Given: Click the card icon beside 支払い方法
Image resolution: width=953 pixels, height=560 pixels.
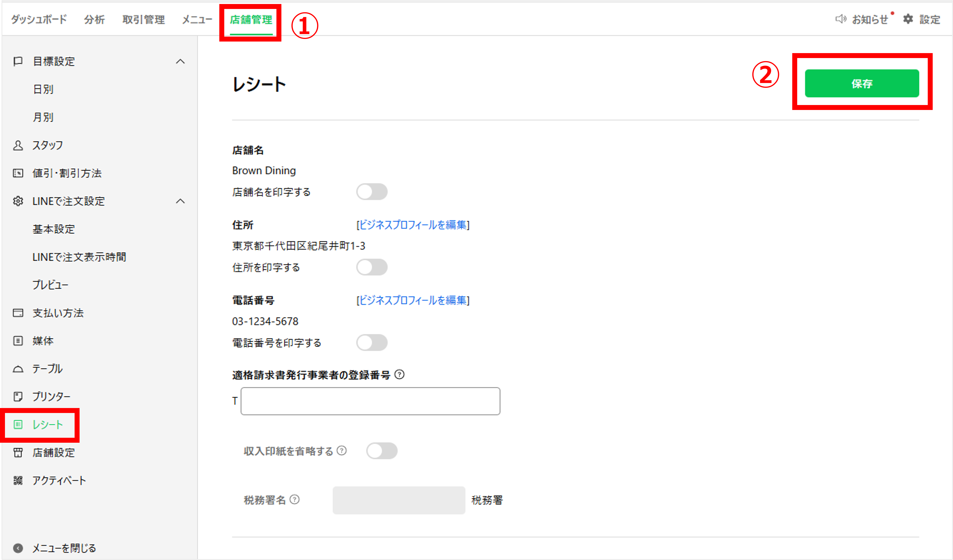Looking at the screenshot, I should tap(18, 313).
